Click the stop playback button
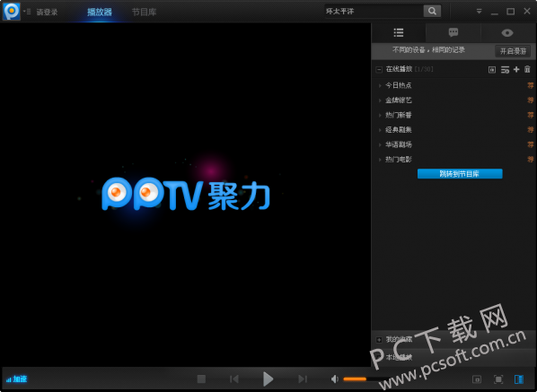This screenshot has width=537, height=392. [201, 379]
